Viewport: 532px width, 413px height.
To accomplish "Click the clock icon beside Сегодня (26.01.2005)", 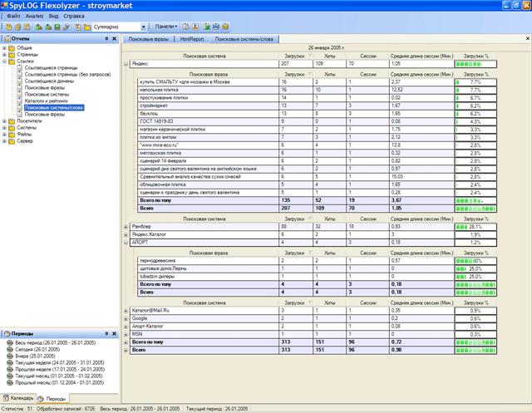I will click(9, 349).
